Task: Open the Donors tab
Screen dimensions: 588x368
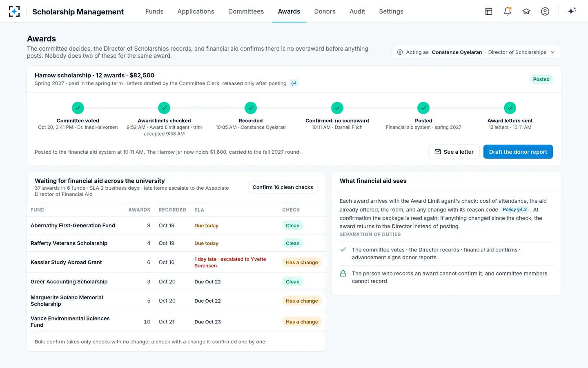Action: tap(325, 11)
